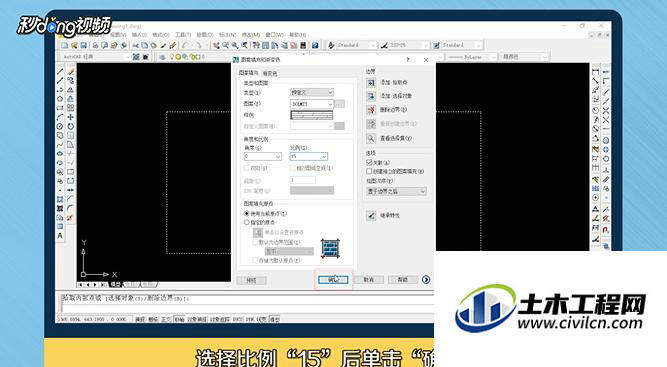Expand the hatch Angle dropdown
This screenshot has width=667, height=367.
[x=263, y=156]
